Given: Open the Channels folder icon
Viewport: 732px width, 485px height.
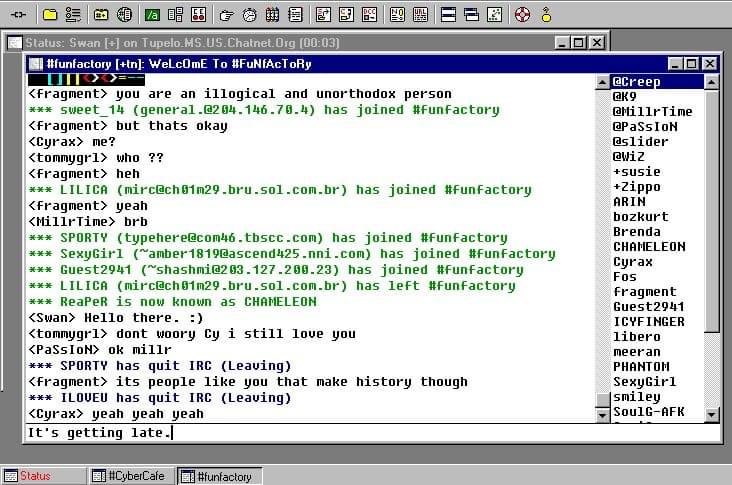Looking at the screenshot, I should point(101,15).
